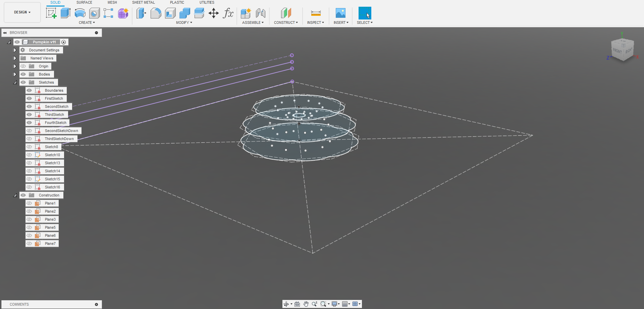Image resolution: width=644 pixels, height=309 pixels.
Task: Click the New Component icon
Action: [246, 13]
